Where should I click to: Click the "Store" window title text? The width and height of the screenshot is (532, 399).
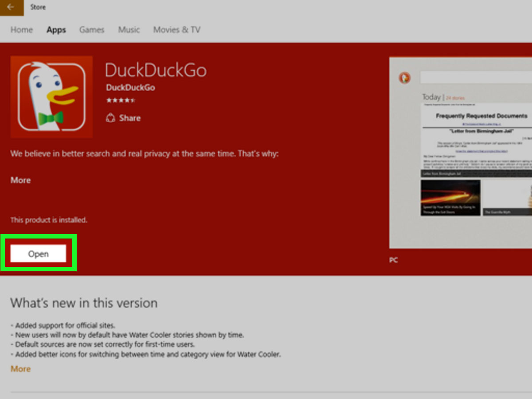click(x=38, y=7)
